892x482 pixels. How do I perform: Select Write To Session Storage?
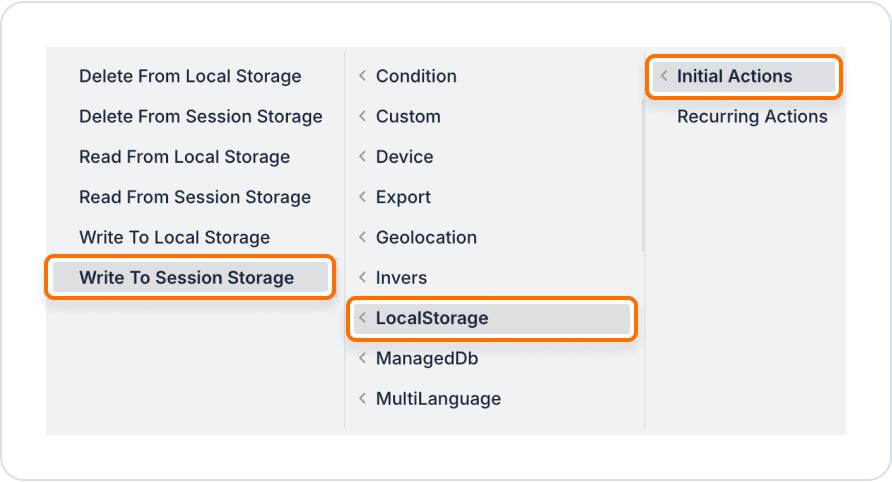[190, 278]
